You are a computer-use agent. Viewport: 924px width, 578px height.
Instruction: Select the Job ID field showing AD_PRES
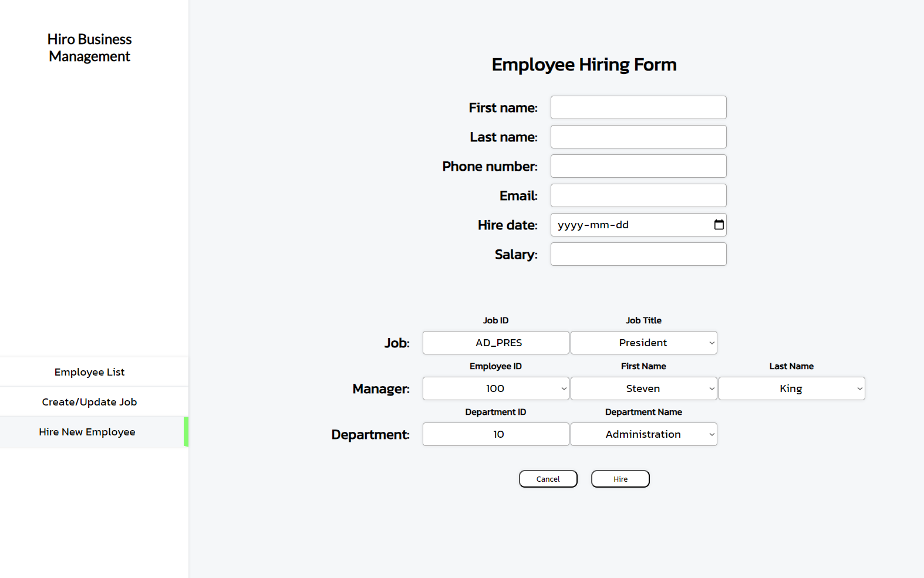pyautogui.click(x=495, y=343)
